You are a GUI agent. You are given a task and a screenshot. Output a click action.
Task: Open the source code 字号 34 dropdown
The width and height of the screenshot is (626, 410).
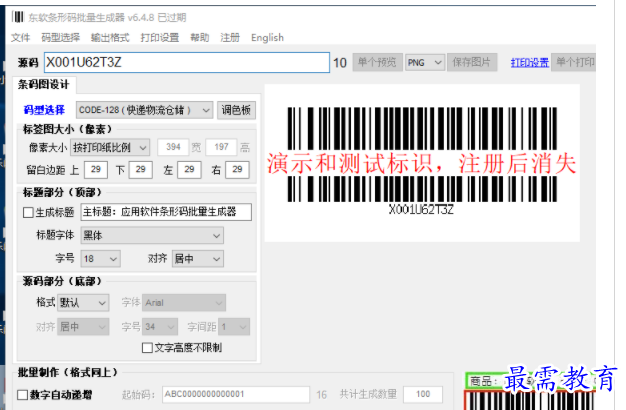pos(160,327)
